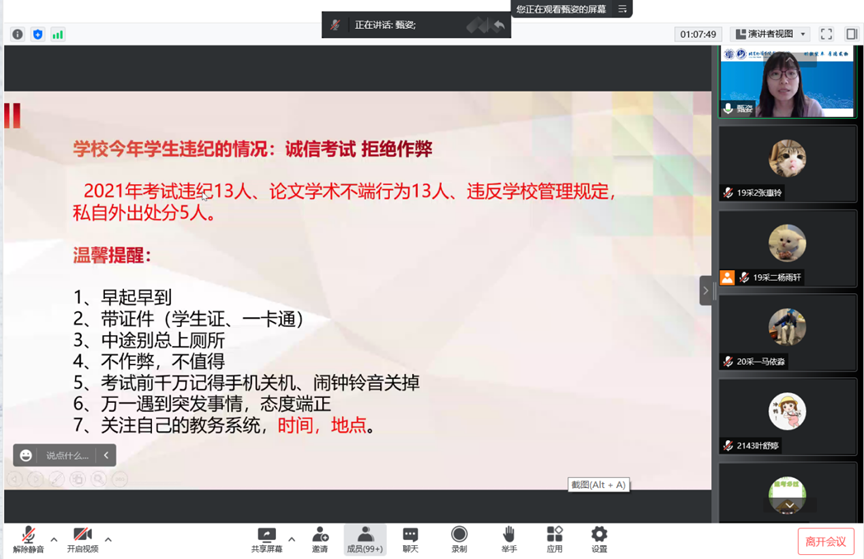Collapse the participant video sidebar arrow
Viewport: 864px width, 559px height.
click(705, 290)
